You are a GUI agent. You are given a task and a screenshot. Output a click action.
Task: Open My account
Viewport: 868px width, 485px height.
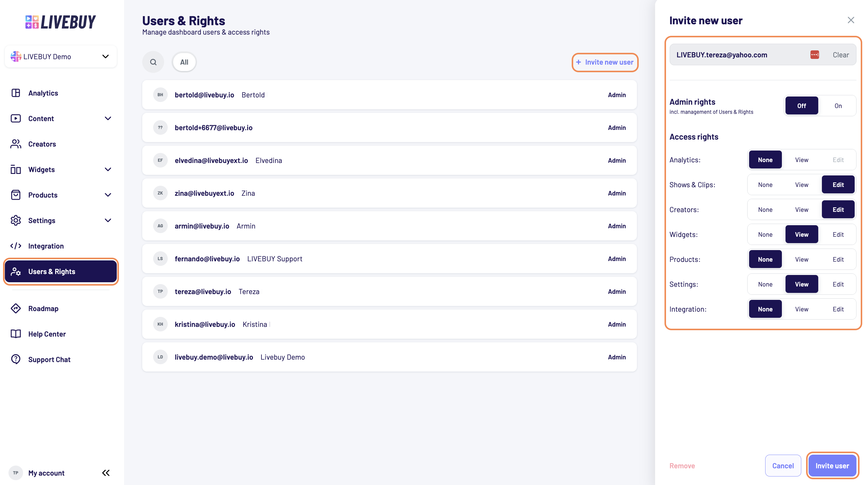[x=46, y=473]
